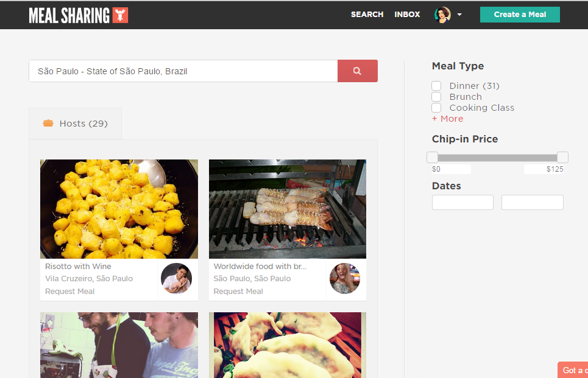Screen dimensions: 588x378
Task: Enable the Cooking Class checkbox
Action: tap(436, 108)
